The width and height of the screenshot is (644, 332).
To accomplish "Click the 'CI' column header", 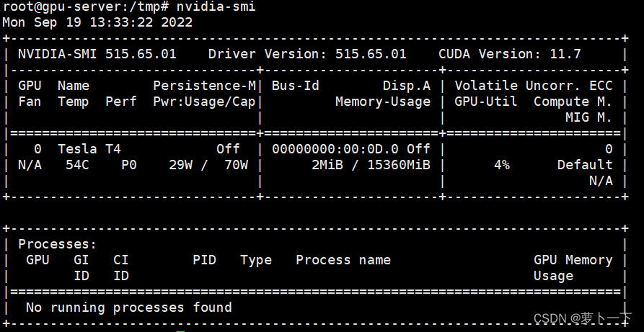I will [x=120, y=260].
